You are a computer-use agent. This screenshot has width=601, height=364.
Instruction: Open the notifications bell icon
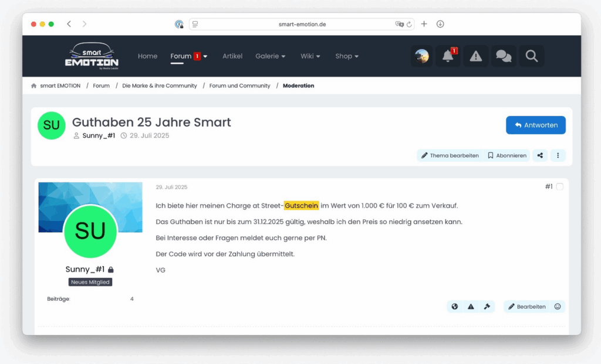[448, 56]
